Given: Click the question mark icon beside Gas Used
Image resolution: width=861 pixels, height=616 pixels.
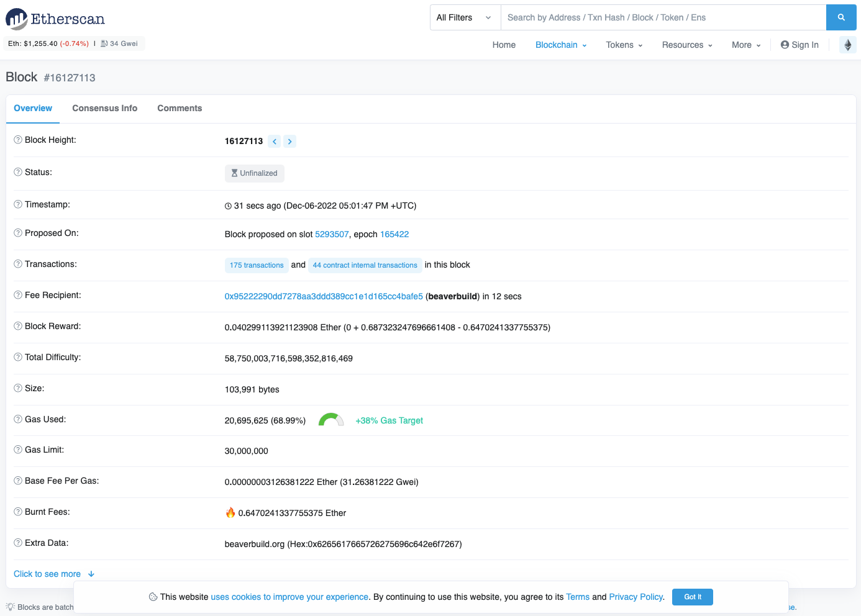Looking at the screenshot, I should coord(17,419).
